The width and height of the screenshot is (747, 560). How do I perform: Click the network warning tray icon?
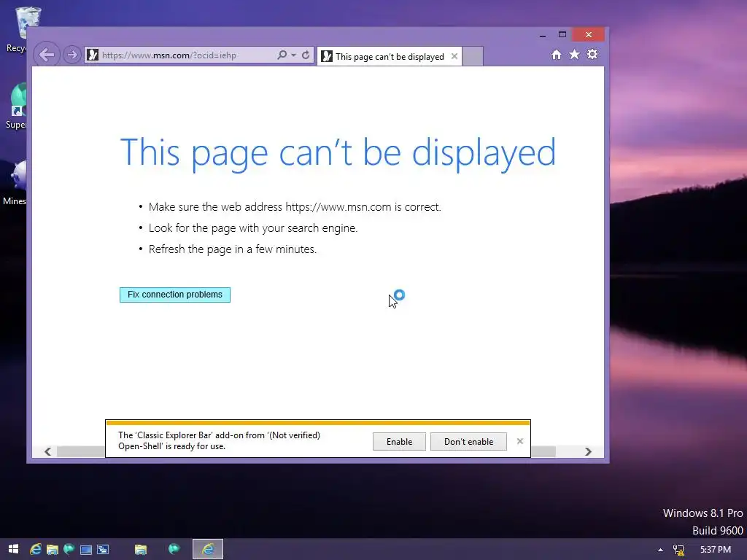tap(678, 550)
